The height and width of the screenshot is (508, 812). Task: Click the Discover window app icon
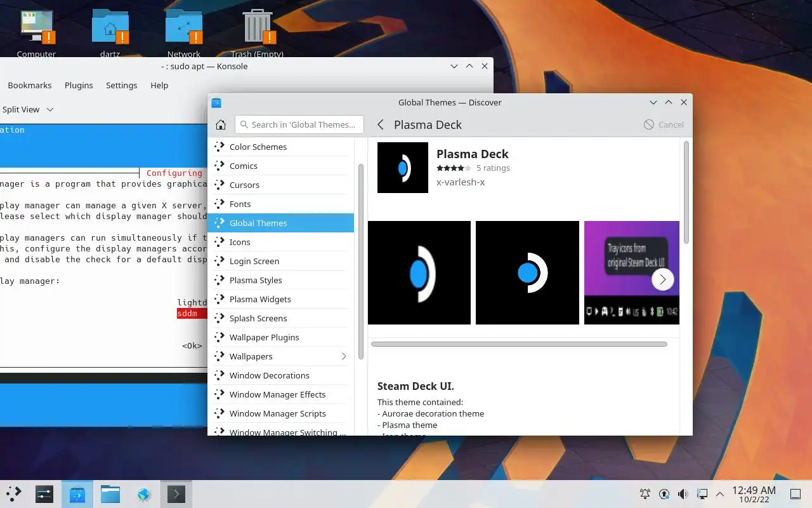tap(216, 102)
